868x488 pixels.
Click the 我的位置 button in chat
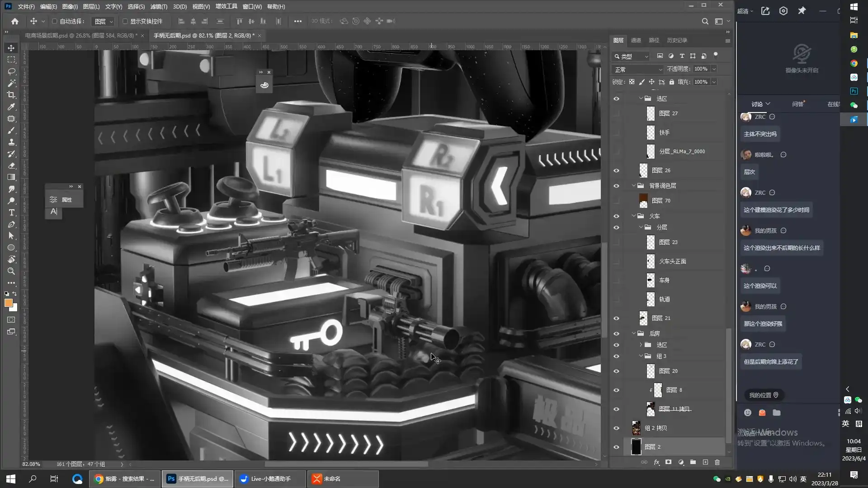pos(764,395)
